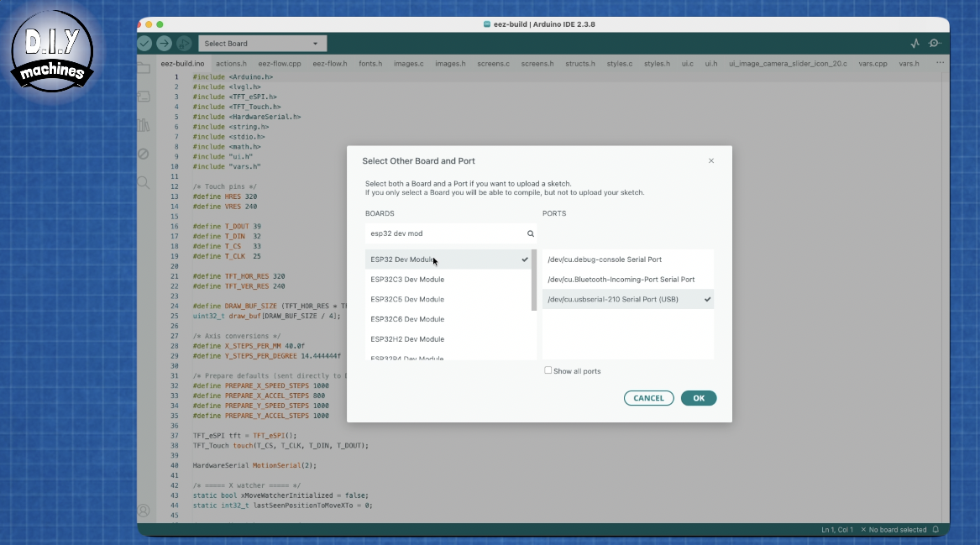
Task: Switch to the eez-flow.cpp tab
Action: (280, 64)
